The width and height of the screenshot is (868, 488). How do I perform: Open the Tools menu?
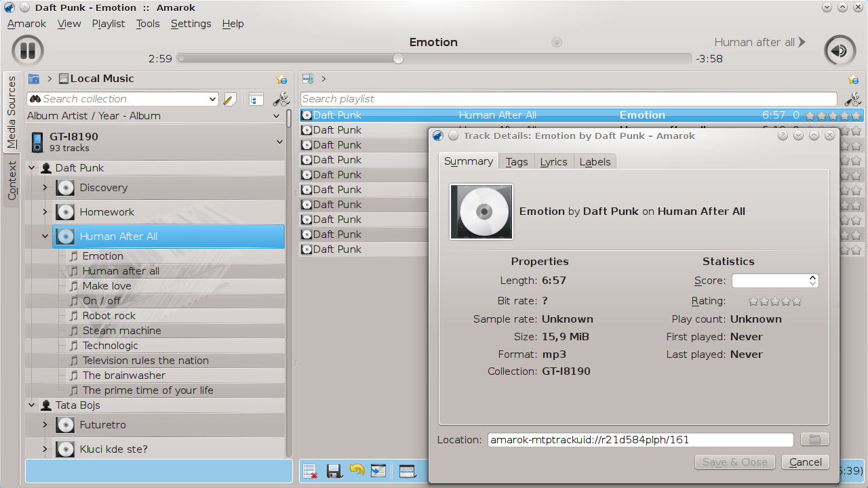148,24
